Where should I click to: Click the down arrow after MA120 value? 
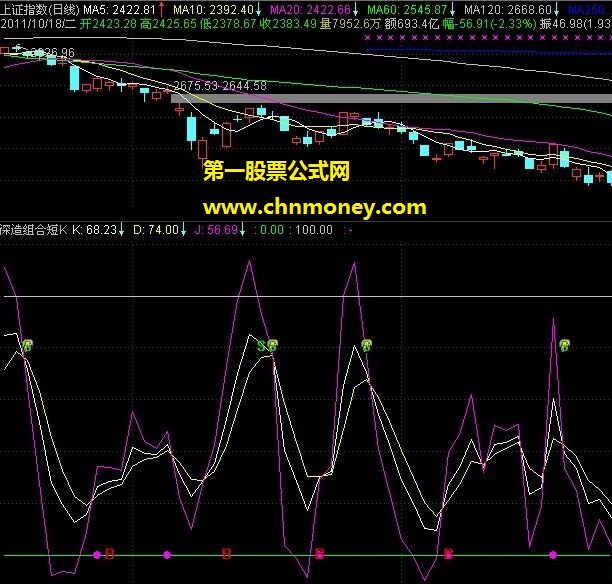tap(557, 9)
